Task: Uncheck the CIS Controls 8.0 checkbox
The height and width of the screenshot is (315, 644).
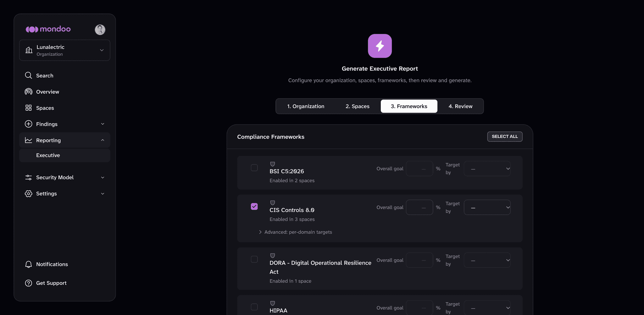Action: (x=254, y=207)
